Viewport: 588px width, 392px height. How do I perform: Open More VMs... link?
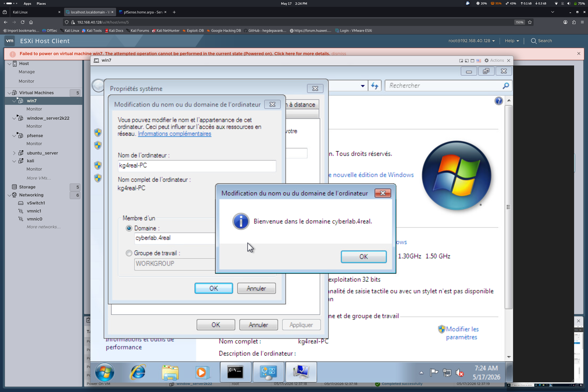point(39,178)
